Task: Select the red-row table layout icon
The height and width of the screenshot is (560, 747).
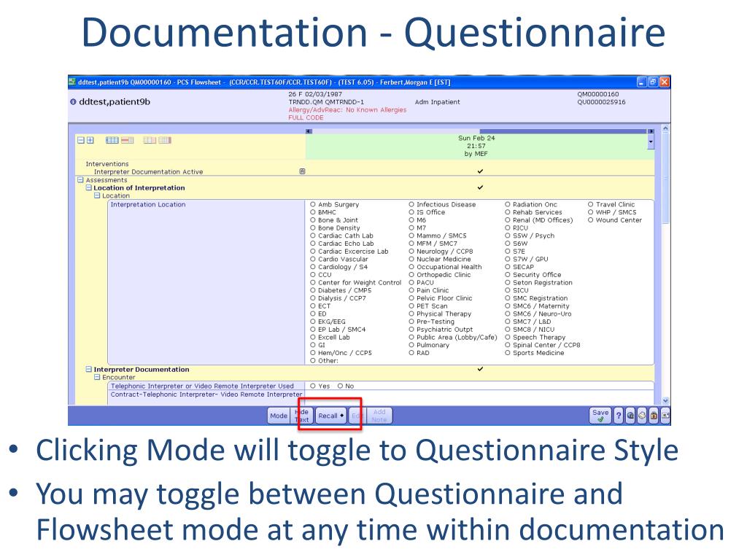Action: coord(127,140)
